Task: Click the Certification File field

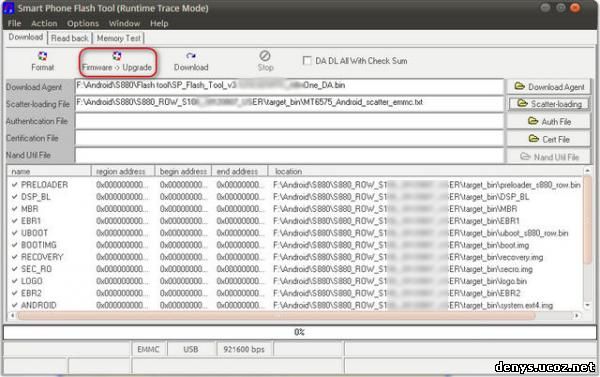Action: (x=289, y=139)
